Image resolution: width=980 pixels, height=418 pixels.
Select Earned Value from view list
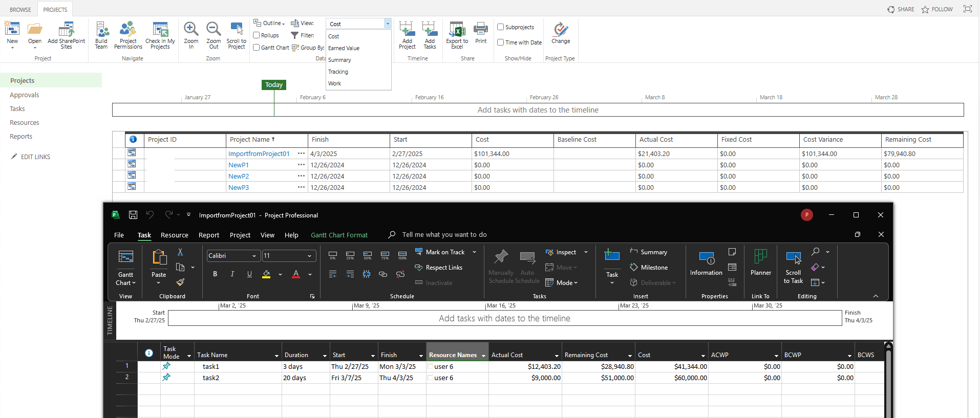point(344,48)
